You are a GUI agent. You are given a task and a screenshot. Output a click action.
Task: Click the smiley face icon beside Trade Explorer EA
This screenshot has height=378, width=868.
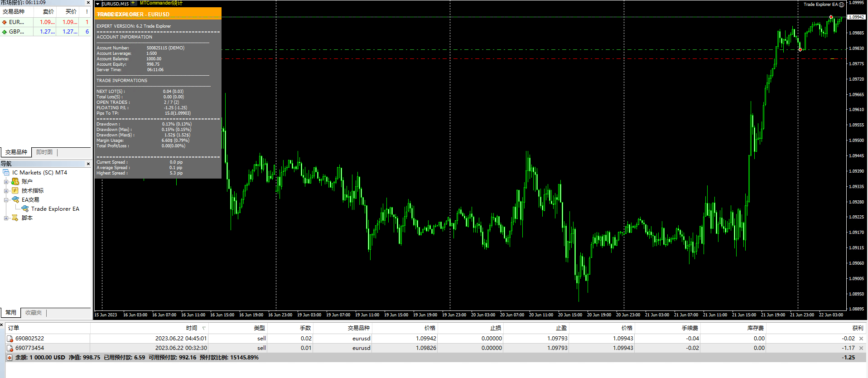[841, 5]
